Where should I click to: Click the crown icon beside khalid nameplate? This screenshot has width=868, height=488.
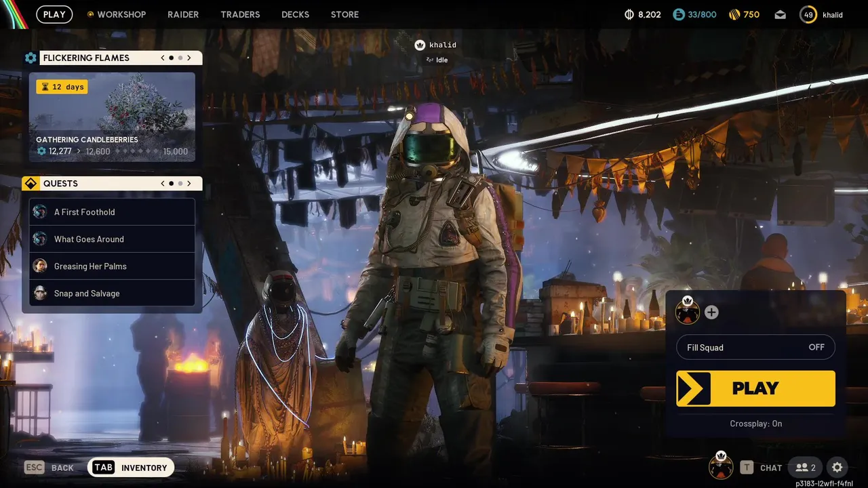(420, 45)
